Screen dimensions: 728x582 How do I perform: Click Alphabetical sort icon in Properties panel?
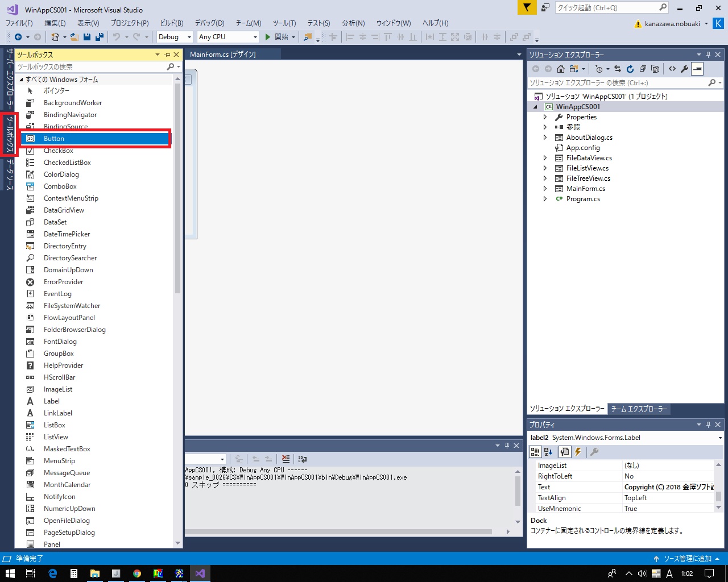(548, 452)
